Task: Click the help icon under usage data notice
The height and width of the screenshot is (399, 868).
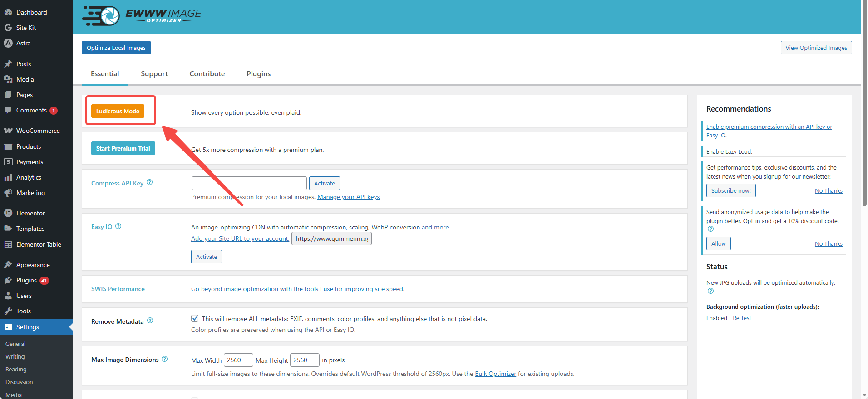Action: point(711,229)
